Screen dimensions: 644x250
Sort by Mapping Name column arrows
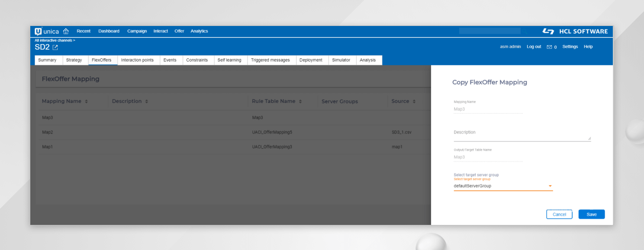coord(86,102)
